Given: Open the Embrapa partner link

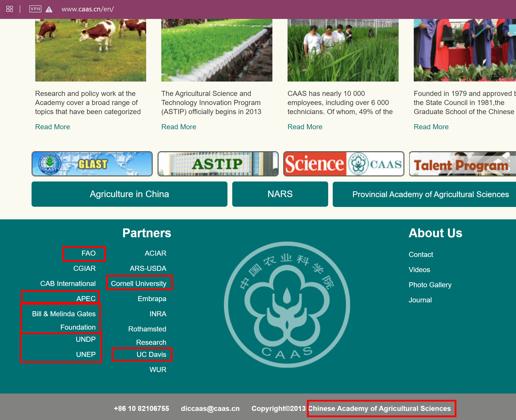Looking at the screenshot, I should 152,299.
